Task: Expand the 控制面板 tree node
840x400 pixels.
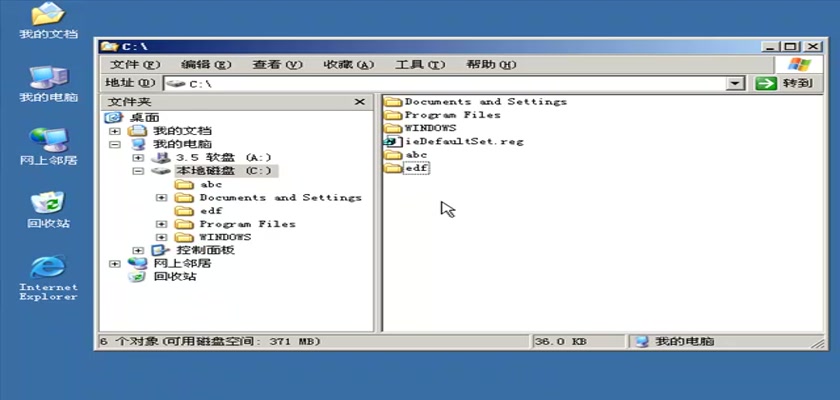Action: tap(138, 250)
